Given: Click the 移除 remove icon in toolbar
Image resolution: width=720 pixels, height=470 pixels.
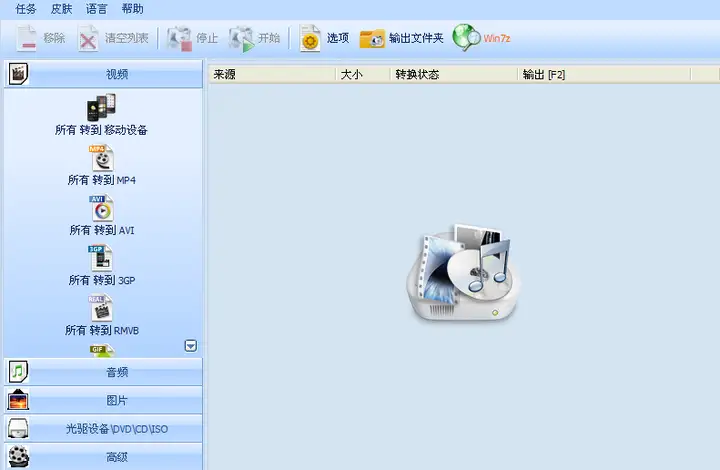Looking at the screenshot, I should coord(27,38).
